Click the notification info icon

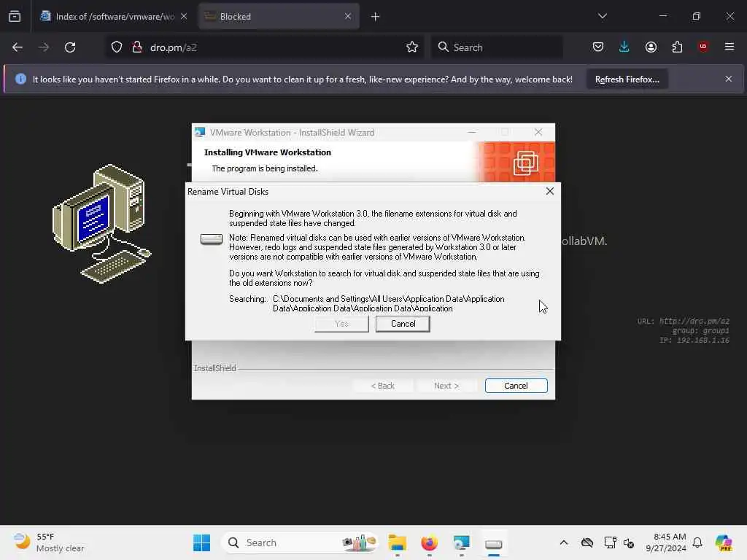[x=20, y=79]
